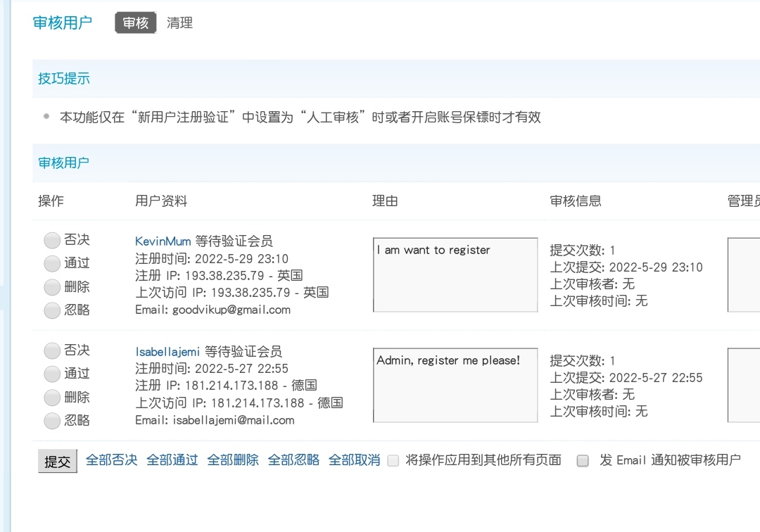Click 注册时间: 2022-5-27 22:55 text

click(212, 369)
